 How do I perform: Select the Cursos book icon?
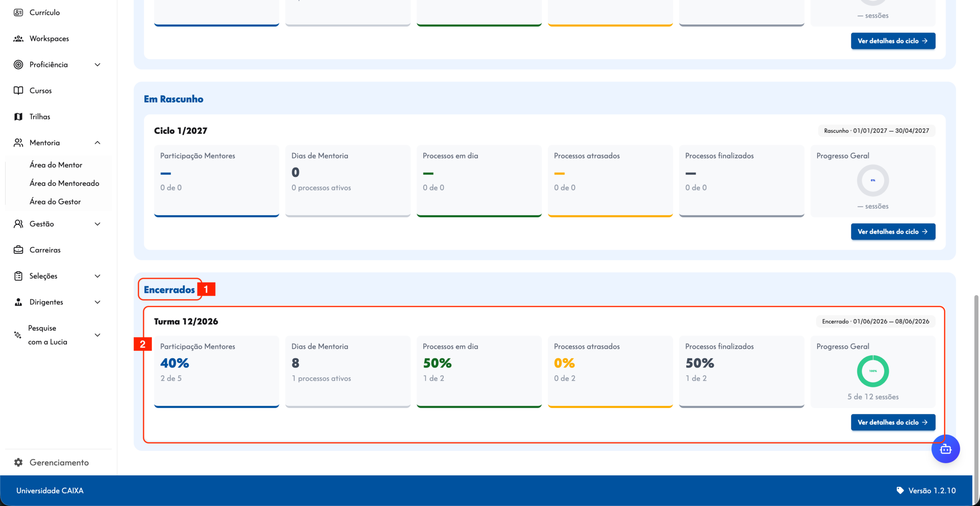point(18,91)
